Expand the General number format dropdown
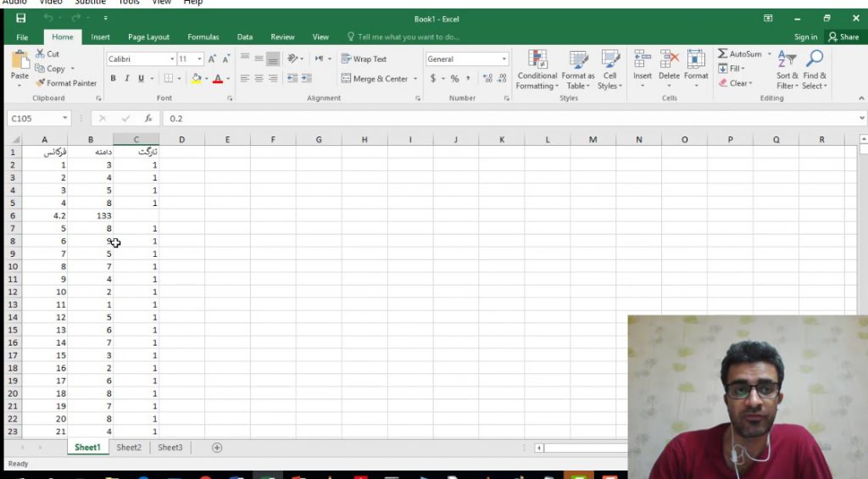 [504, 59]
